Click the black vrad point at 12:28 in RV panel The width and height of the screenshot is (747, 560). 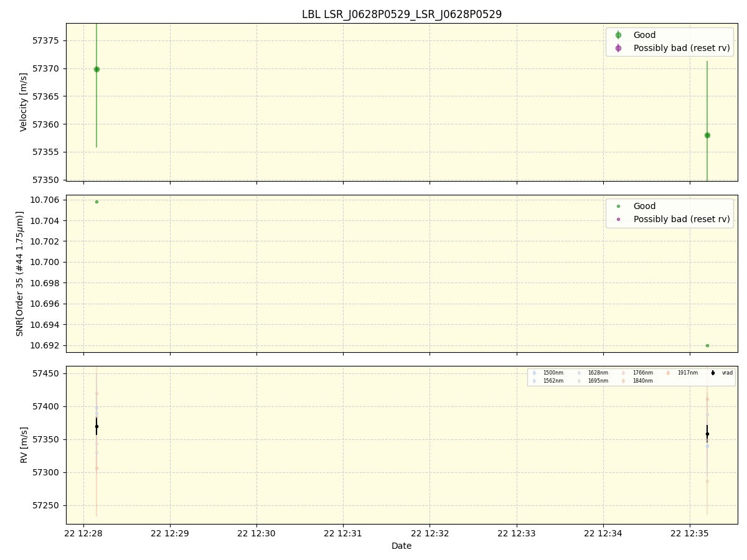(x=96, y=426)
